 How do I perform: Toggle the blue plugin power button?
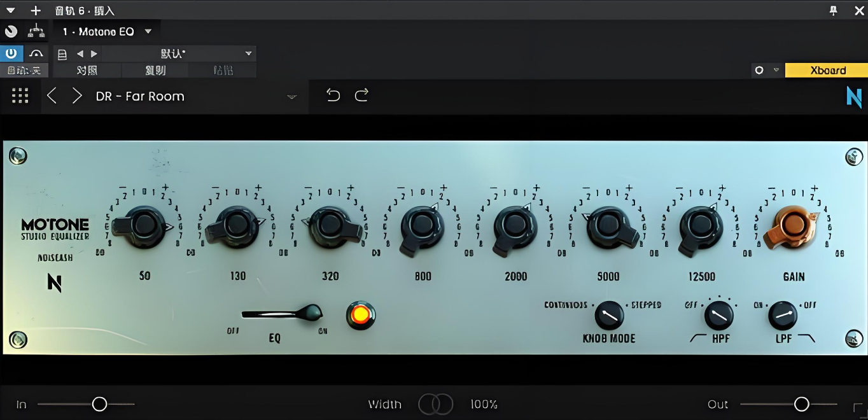click(11, 53)
